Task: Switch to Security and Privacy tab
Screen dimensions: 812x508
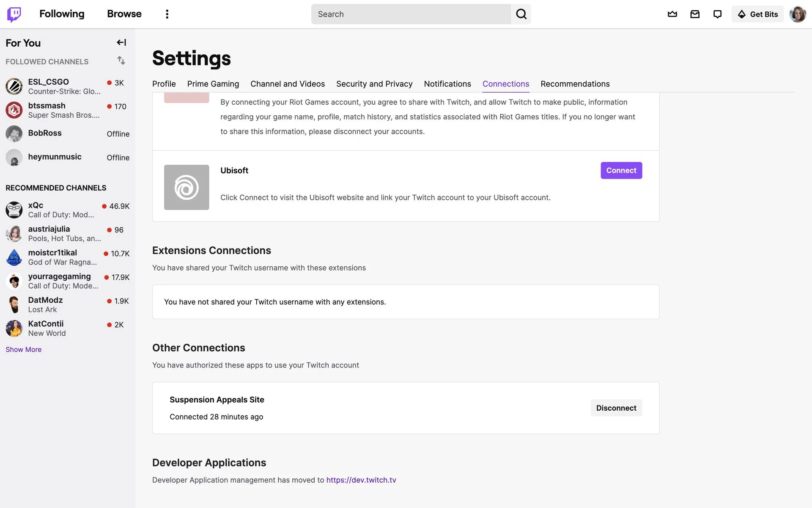Action: [374, 84]
